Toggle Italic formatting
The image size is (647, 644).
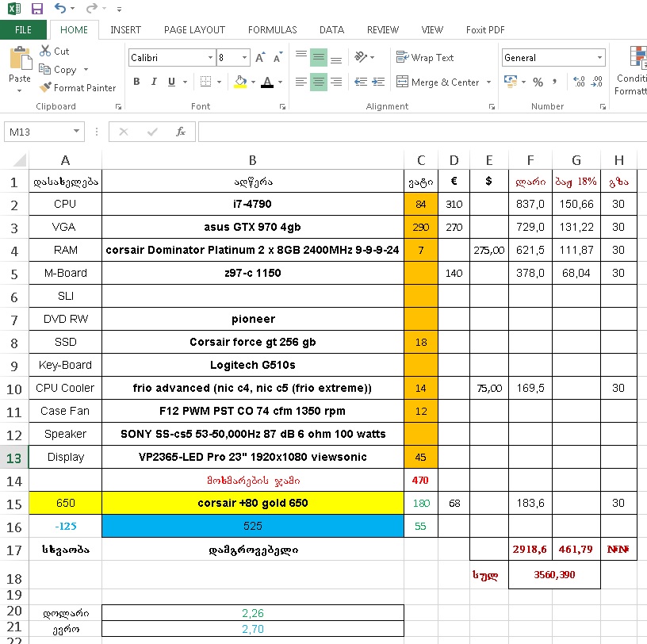click(x=154, y=82)
